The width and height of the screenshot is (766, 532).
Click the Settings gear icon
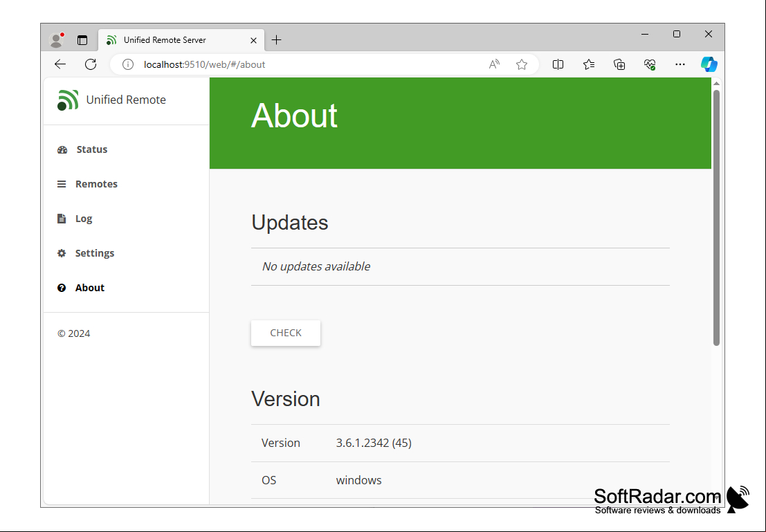62,253
